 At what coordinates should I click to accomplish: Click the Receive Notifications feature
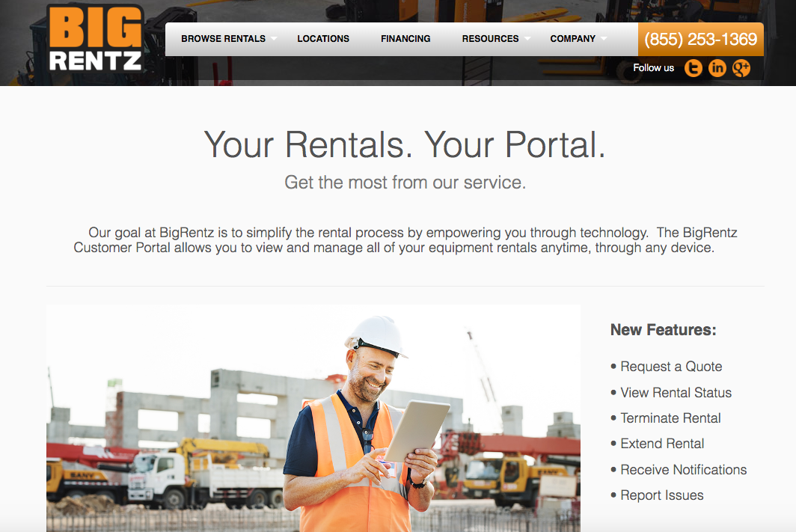pos(683,470)
